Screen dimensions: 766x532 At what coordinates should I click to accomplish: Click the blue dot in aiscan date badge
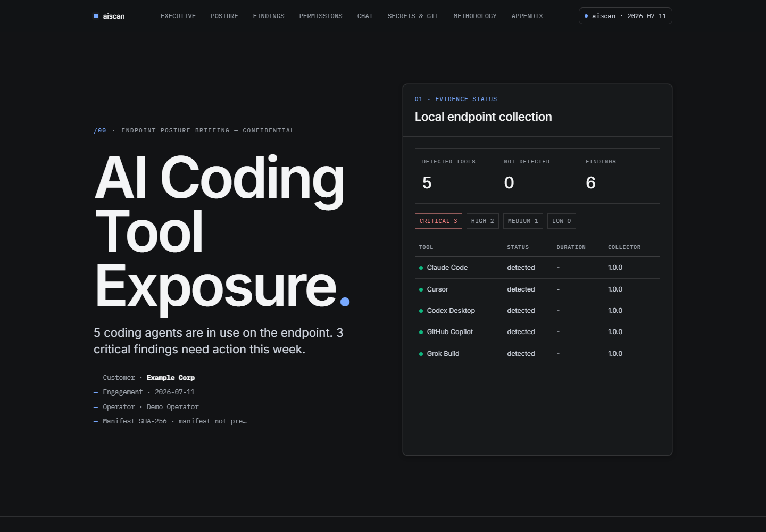coord(586,16)
